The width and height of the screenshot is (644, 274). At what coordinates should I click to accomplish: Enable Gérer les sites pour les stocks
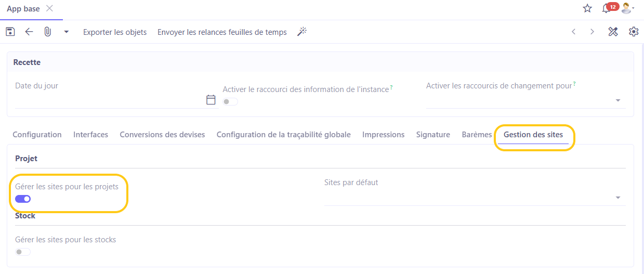tap(23, 252)
